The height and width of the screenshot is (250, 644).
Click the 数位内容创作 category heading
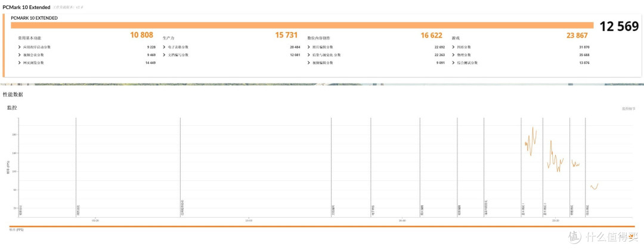click(319, 38)
